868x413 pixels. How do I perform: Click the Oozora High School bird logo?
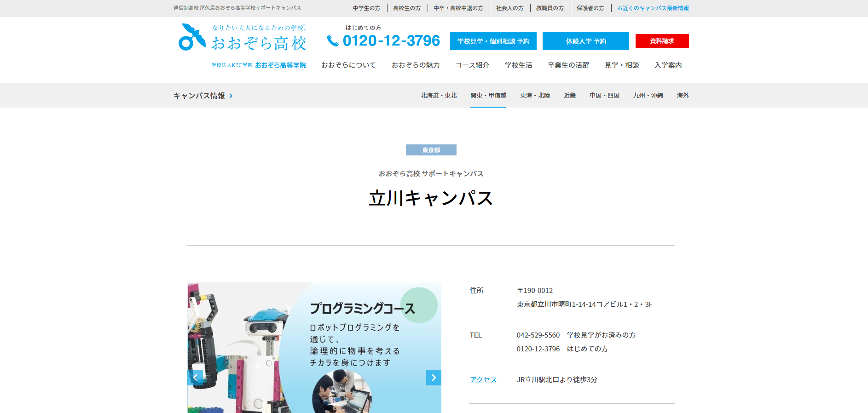coord(191,37)
